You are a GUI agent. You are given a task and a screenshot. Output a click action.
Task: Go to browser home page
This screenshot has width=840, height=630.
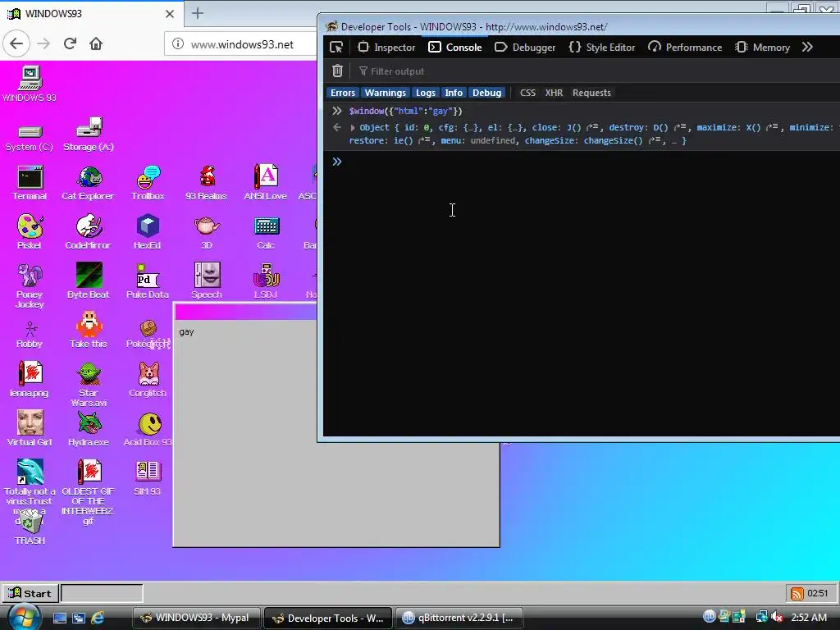[x=96, y=43]
